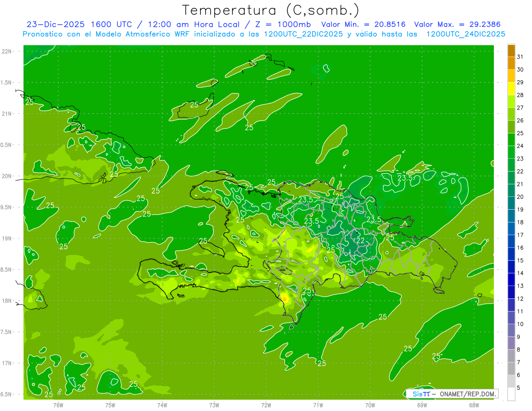Click the latitude label "17N"
The width and height of the screenshot is (532, 411).
point(8,363)
